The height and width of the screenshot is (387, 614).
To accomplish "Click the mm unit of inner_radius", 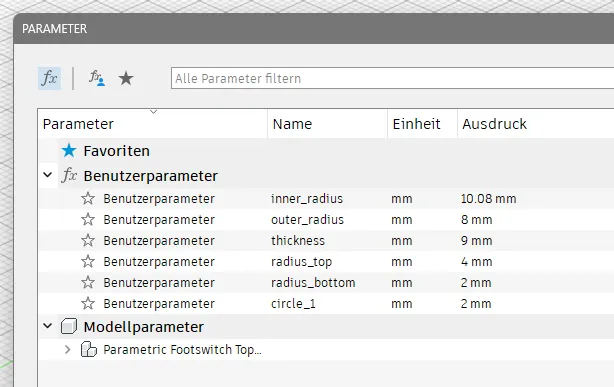I will (x=402, y=199).
